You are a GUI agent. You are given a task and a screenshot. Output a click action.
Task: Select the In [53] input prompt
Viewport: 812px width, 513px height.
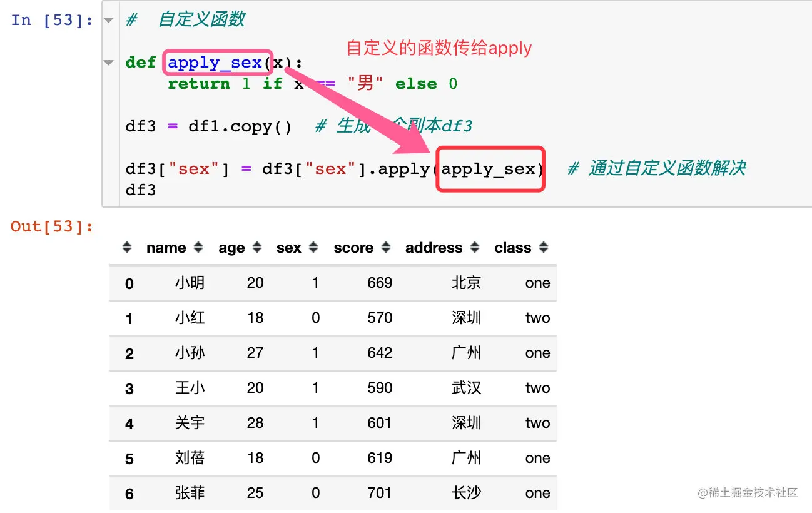click(x=52, y=20)
